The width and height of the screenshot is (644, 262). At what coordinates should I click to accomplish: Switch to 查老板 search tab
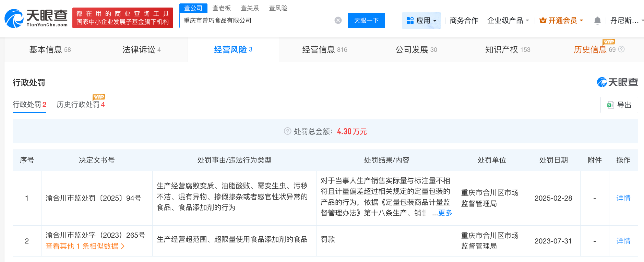pyautogui.click(x=222, y=8)
